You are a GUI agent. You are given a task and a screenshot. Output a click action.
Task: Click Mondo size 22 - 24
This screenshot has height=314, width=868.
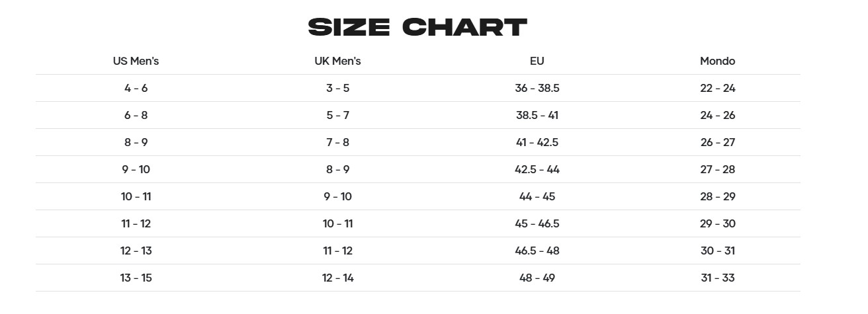tap(717, 88)
